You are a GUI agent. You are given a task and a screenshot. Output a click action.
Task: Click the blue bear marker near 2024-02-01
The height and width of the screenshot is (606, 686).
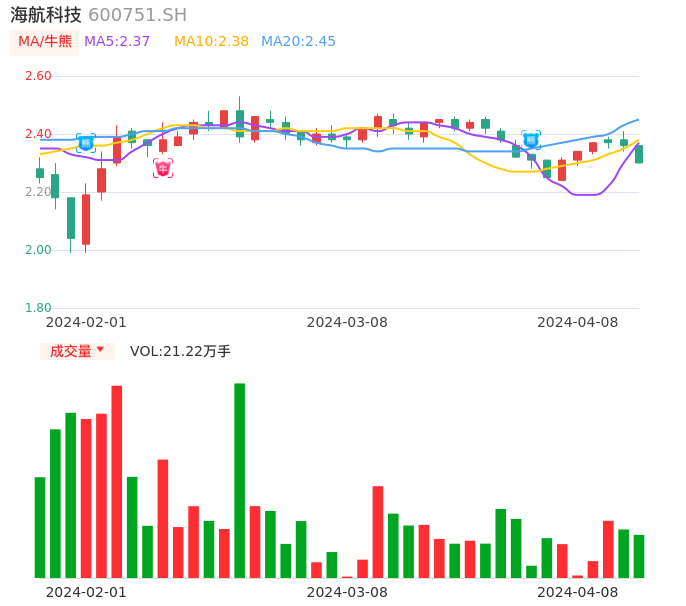coord(86,143)
